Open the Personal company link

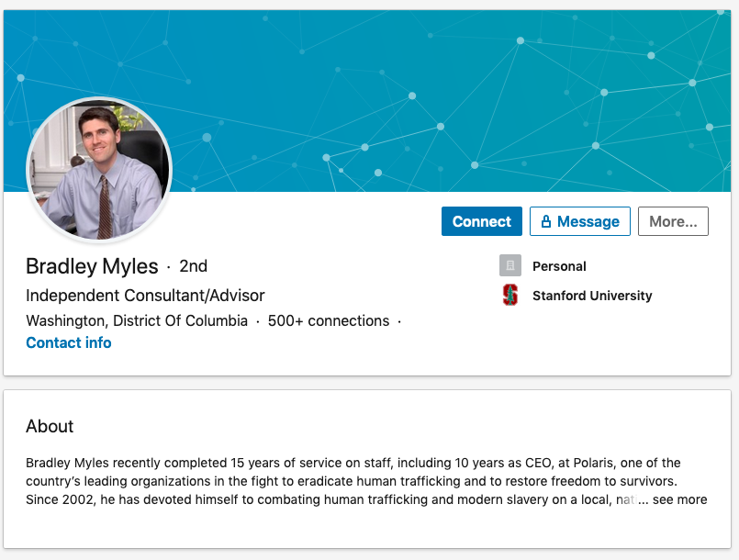pyautogui.click(x=559, y=266)
